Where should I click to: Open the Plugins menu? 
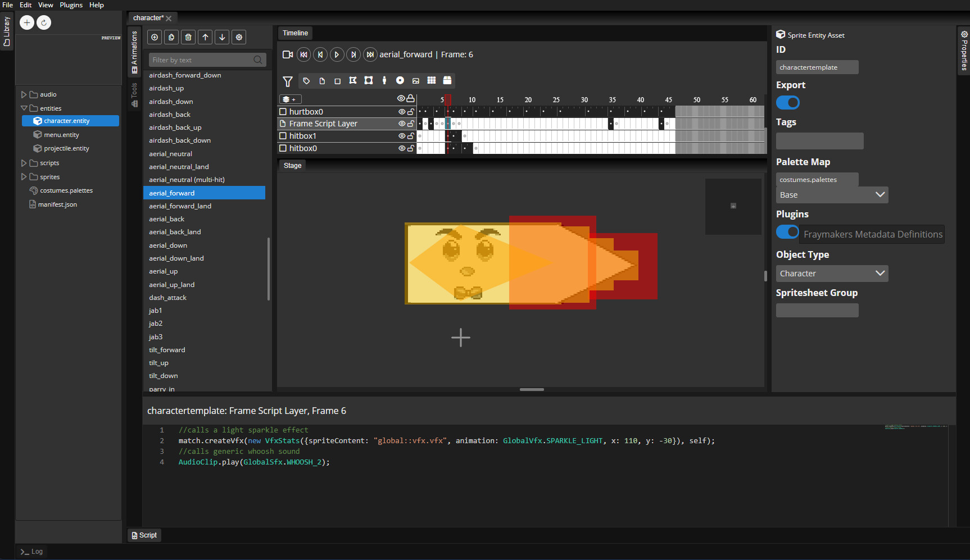[x=71, y=4]
